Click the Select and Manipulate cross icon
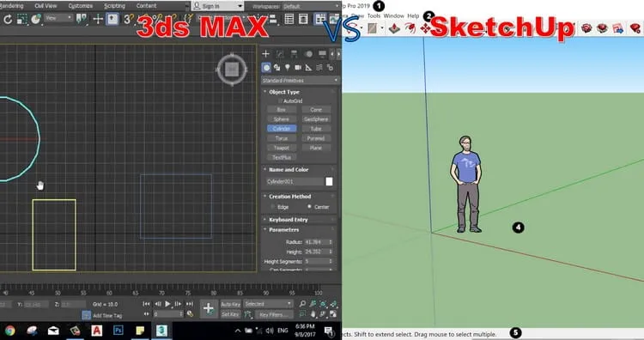The height and width of the screenshot is (340, 644). pos(98,19)
